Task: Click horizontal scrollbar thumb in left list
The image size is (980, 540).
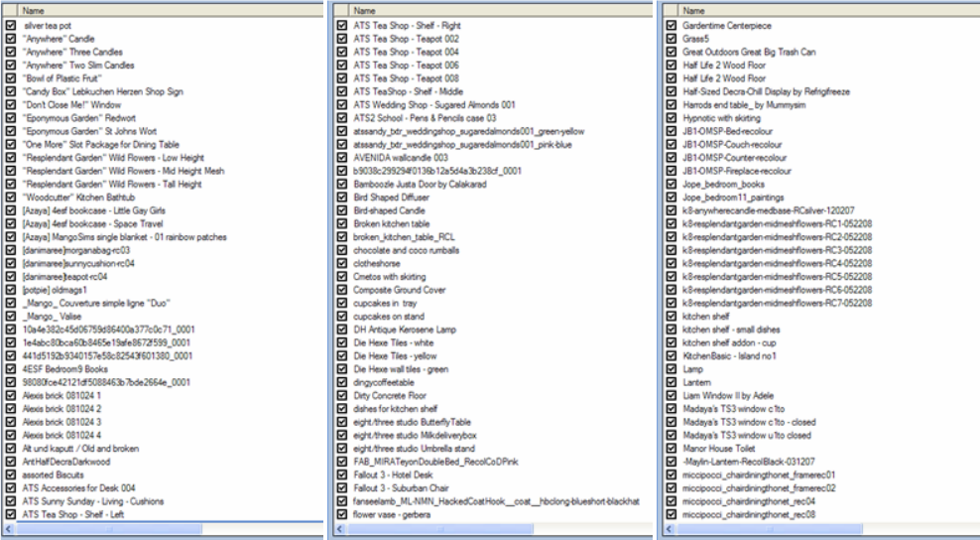Action: [109, 529]
